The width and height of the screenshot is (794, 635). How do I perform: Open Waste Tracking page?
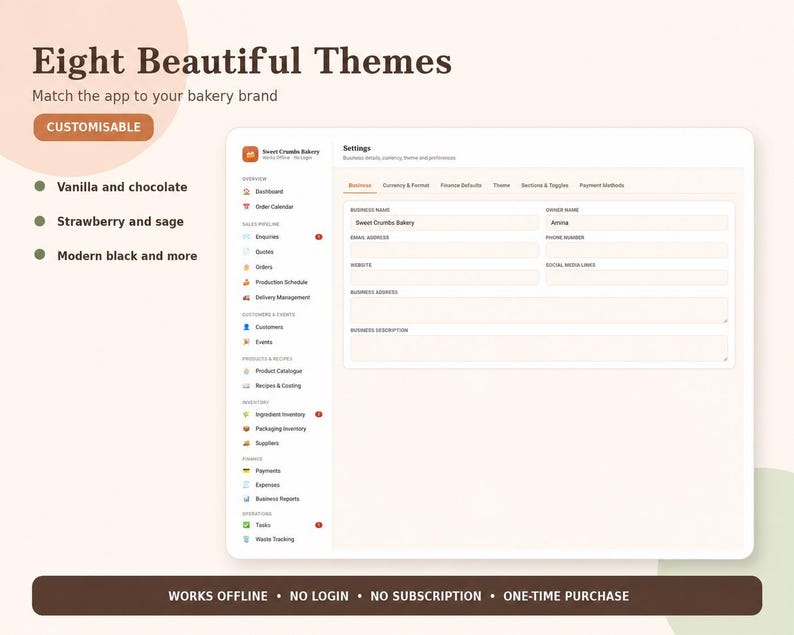click(x=274, y=539)
